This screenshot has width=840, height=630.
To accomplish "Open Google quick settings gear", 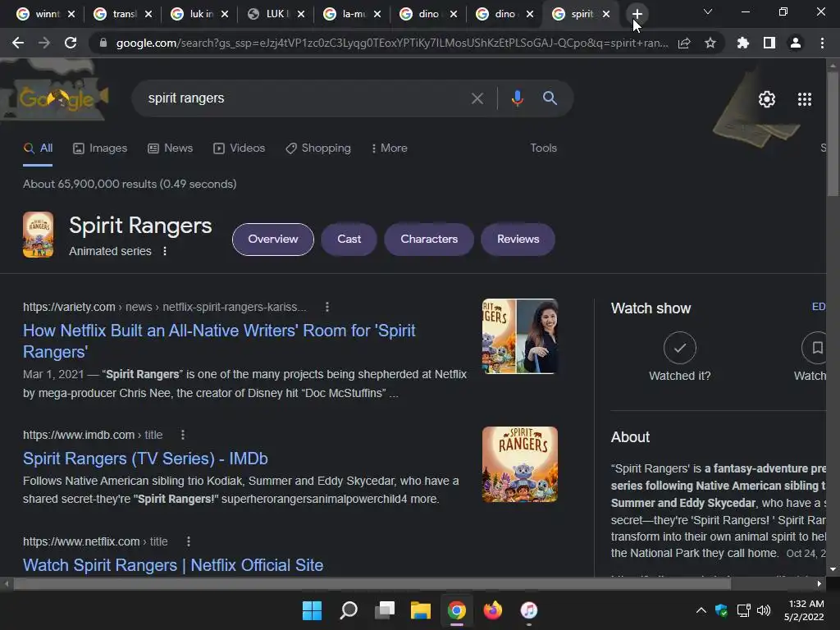I will (767, 99).
